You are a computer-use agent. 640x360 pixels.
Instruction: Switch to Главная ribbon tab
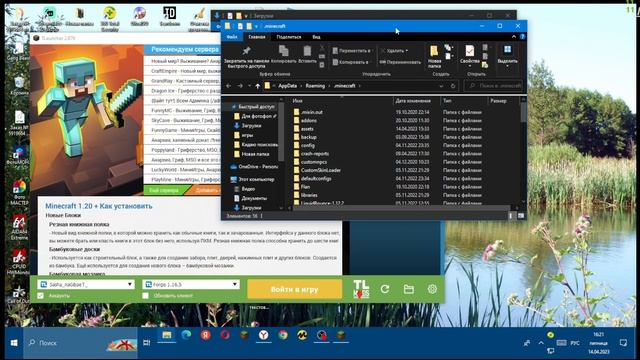coord(257,37)
